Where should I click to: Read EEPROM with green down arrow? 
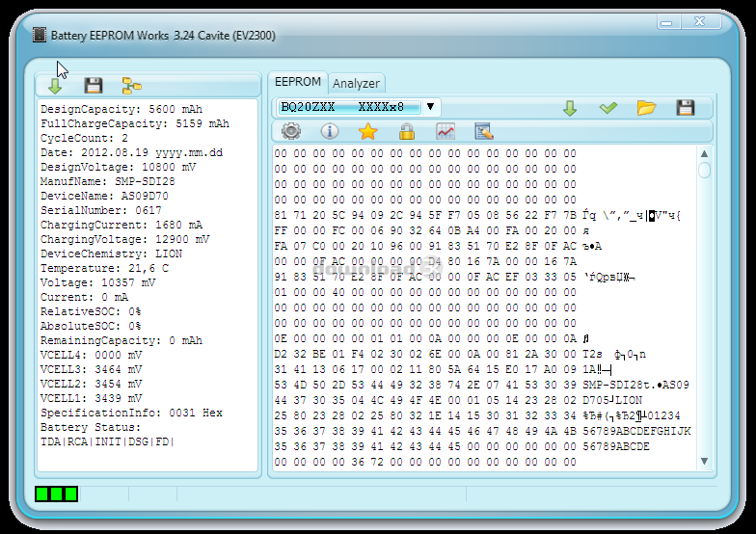tap(570, 108)
